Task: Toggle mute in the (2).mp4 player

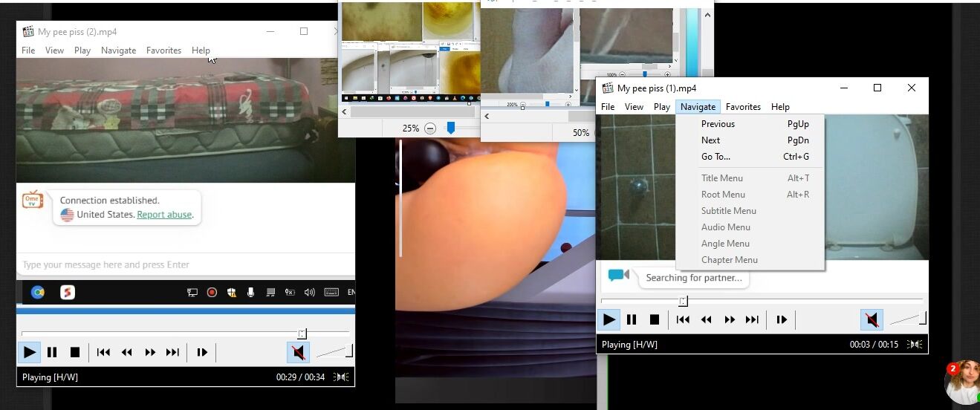Action: pyautogui.click(x=298, y=352)
